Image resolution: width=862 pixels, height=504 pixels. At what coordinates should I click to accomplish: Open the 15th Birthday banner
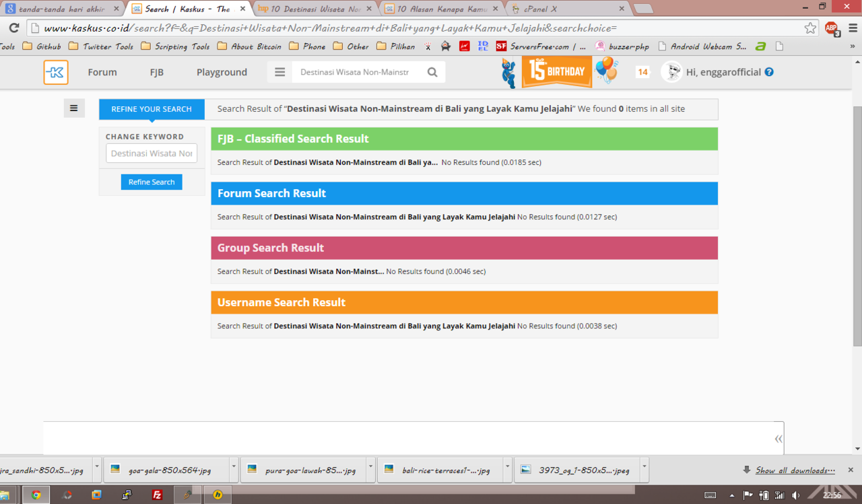point(557,72)
